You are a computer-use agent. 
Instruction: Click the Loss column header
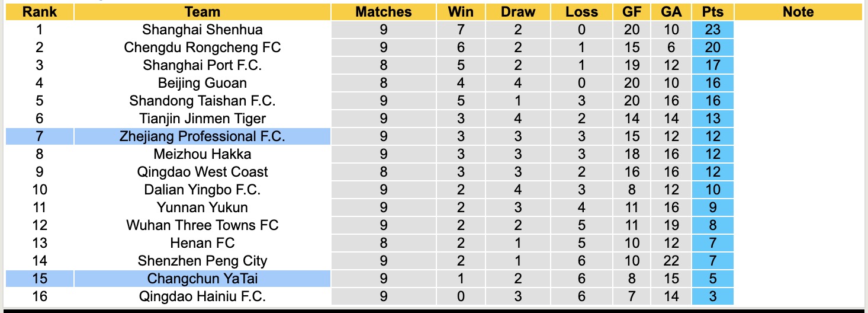point(581,12)
